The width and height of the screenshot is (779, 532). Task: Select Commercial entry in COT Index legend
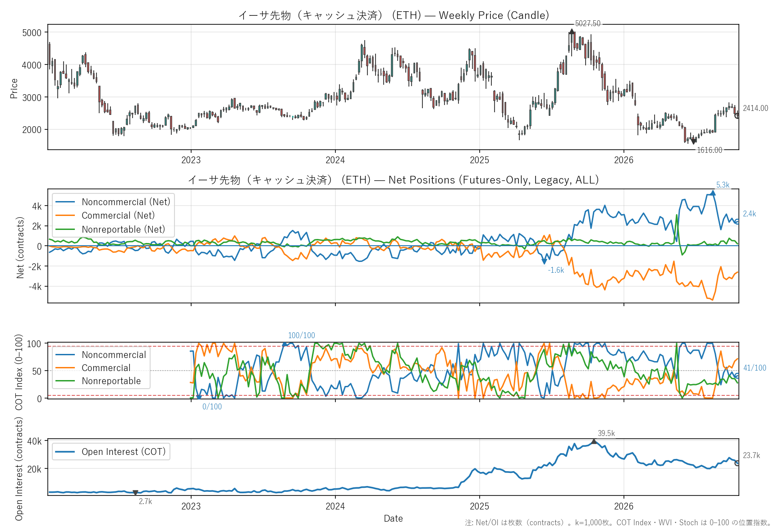click(x=93, y=368)
